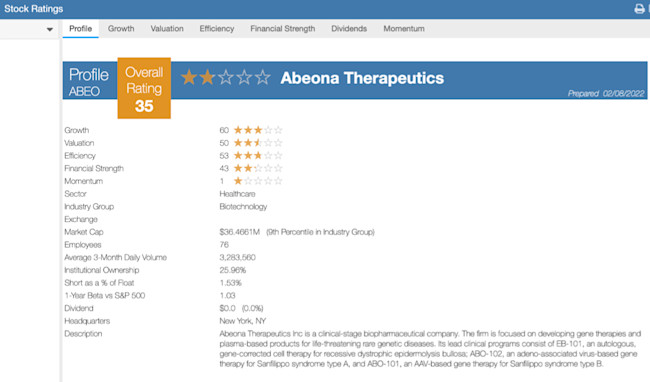Switch to the Dividends tab
The image size is (650, 382).
point(349,29)
